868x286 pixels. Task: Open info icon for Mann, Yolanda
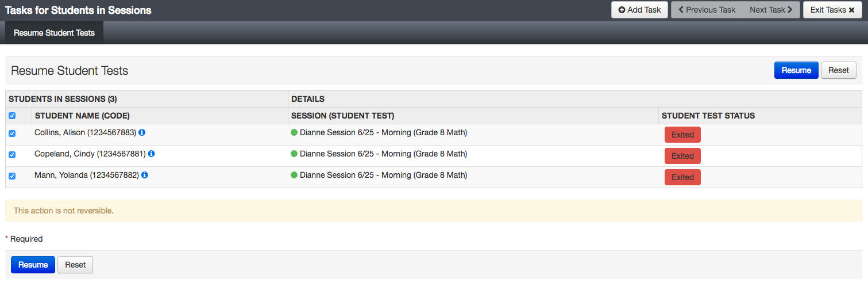(x=145, y=175)
